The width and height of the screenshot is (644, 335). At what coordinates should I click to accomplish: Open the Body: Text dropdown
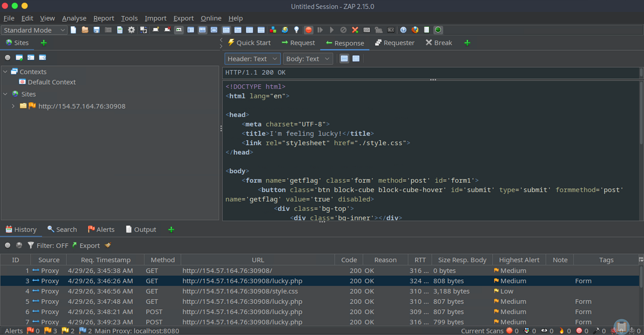click(308, 59)
